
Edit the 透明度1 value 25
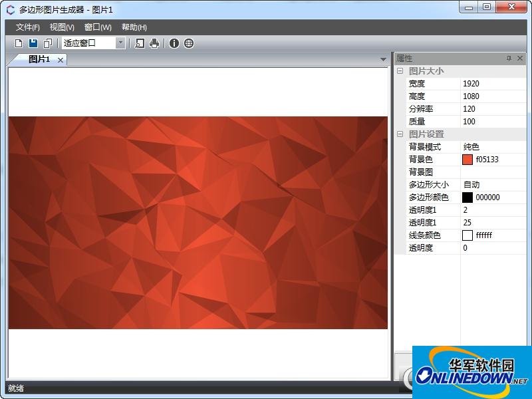point(493,223)
